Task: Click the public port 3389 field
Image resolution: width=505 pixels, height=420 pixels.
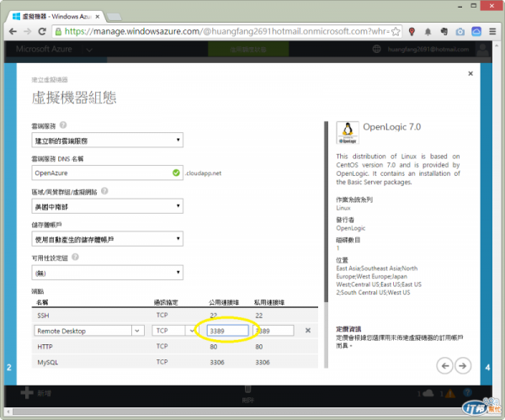Action: pyautogui.click(x=228, y=331)
